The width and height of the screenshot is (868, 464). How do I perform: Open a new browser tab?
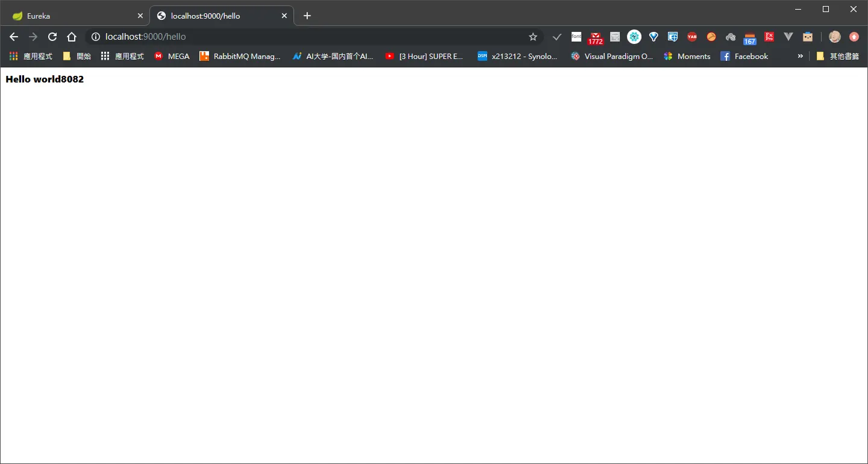tap(307, 16)
